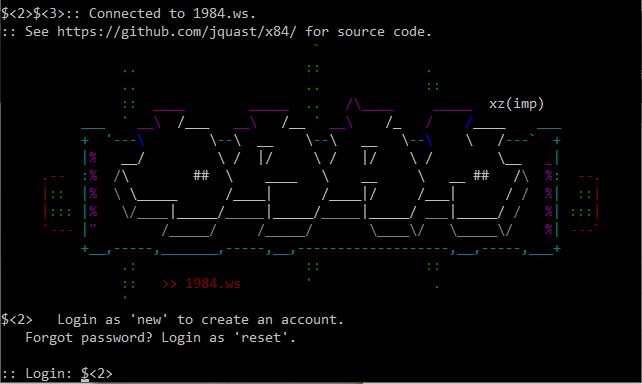Click the Login prompt input cursor
The image size is (642, 384).
click(x=85, y=374)
